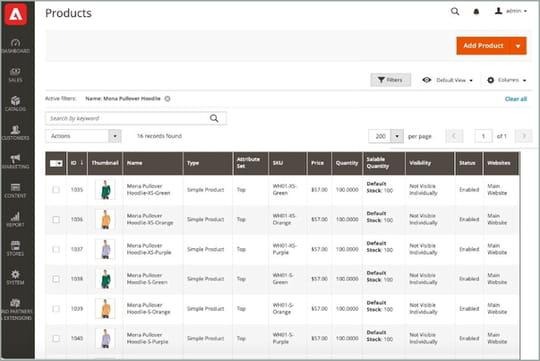The image size is (540, 361).
Task: Click the 16 records found text
Action: click(x=159, y=136)
